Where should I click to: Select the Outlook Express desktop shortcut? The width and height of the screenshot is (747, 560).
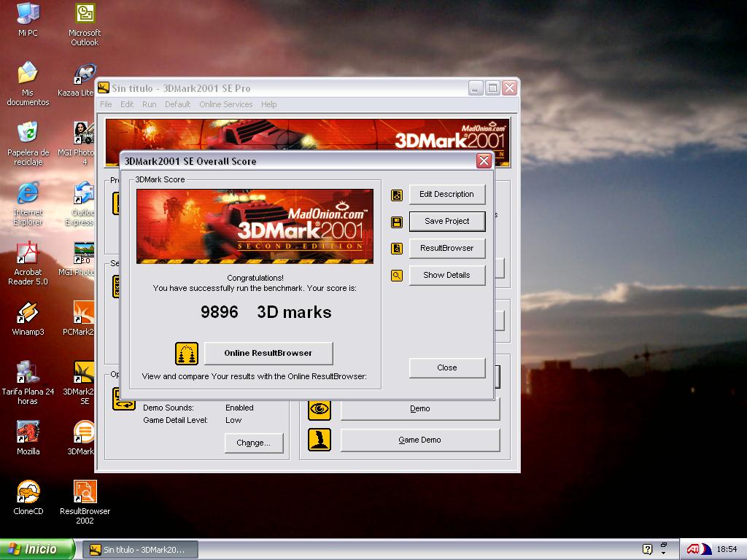pyautogui.click(x=80, y=203)
